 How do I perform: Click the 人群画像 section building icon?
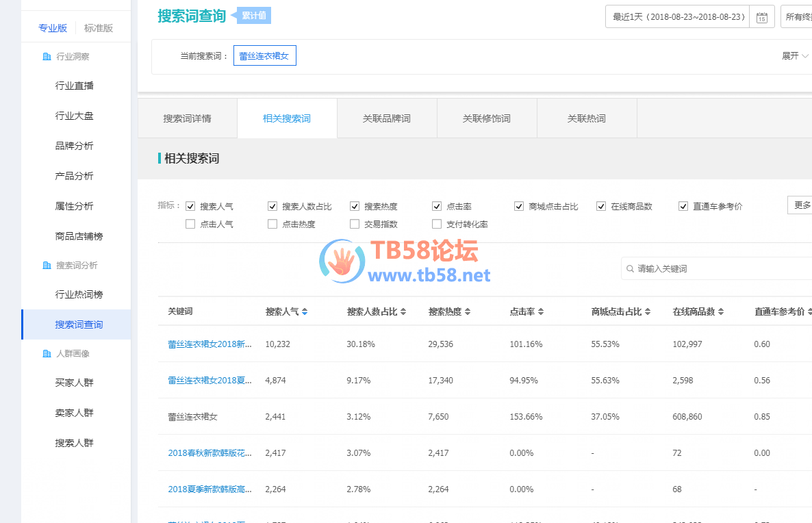47,354
